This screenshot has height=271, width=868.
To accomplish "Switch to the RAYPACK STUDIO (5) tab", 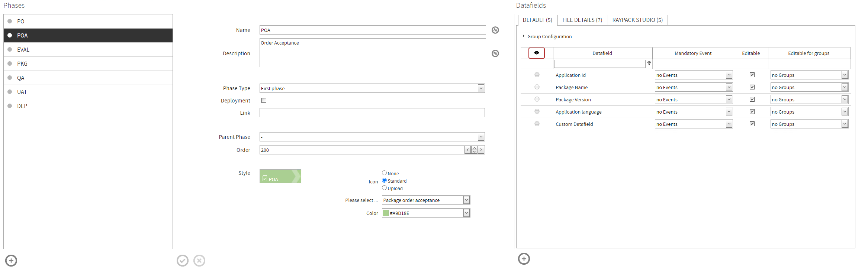I will tap(637, 20).
